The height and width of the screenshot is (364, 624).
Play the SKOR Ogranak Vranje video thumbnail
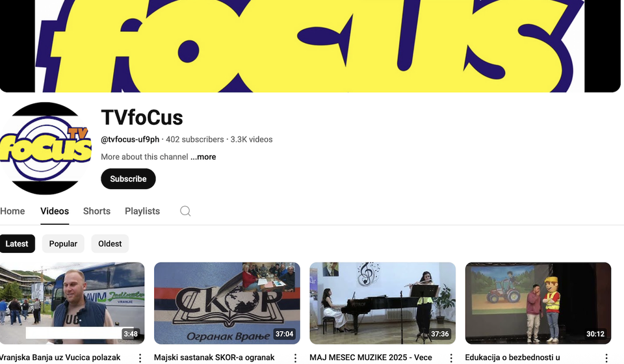coord(227,303)
